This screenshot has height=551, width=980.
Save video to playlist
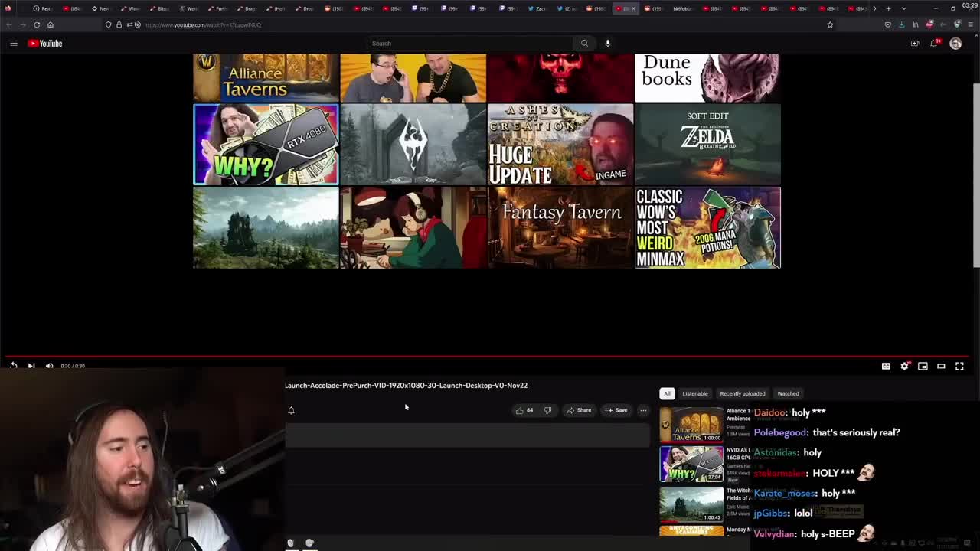coord(616,410)
